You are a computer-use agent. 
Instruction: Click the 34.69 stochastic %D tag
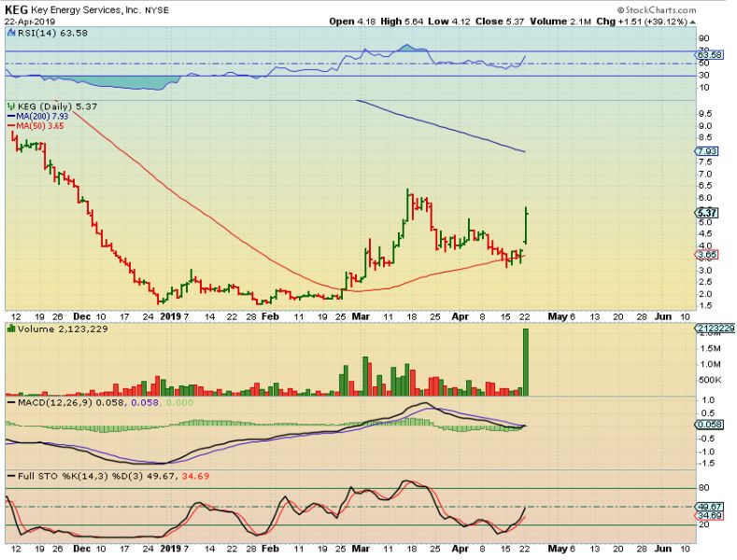pos(709,515)
